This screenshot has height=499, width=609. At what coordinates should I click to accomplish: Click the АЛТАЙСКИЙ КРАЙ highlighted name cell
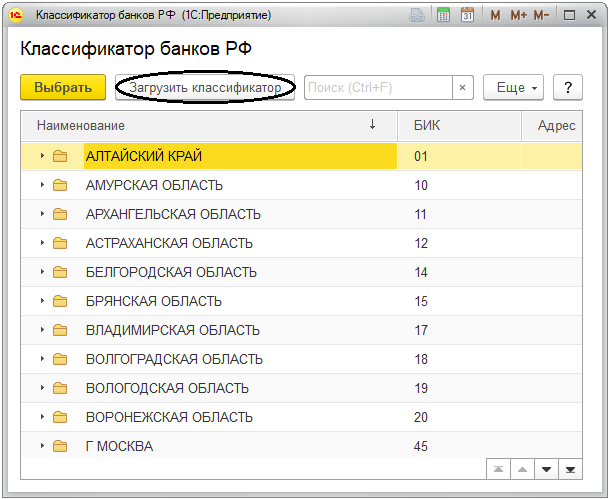pos(240,156)
